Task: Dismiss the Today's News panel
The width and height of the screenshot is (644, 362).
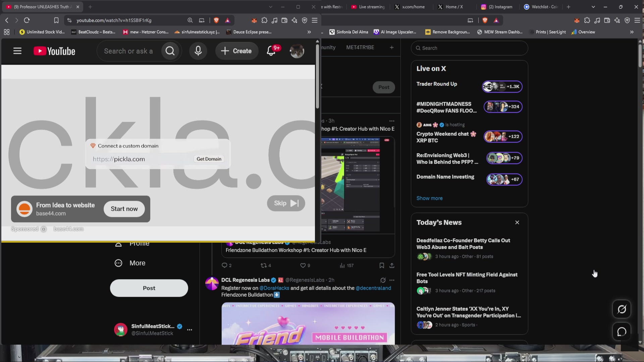Action: (517, 223)
